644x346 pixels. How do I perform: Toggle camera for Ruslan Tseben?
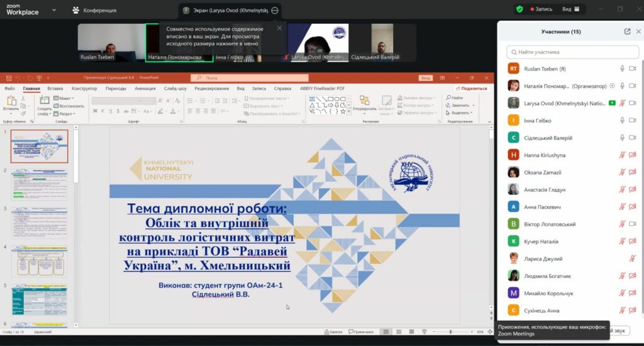[x=633, y=69]
